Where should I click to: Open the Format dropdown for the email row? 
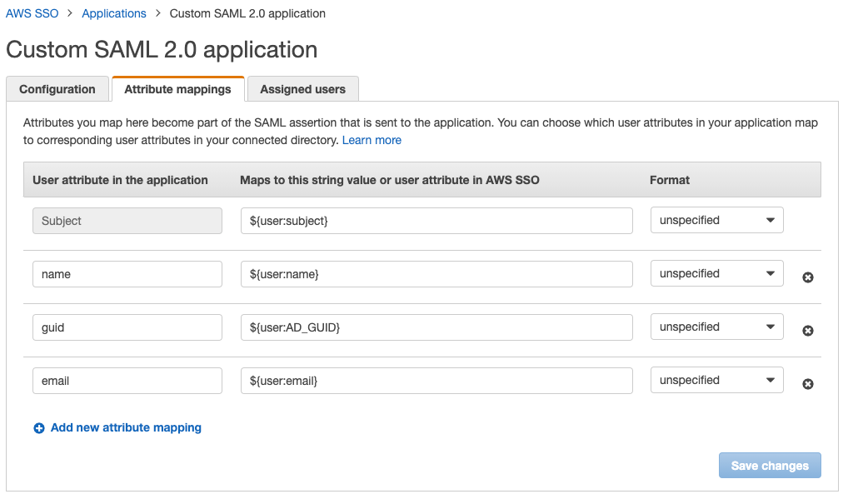pos(717,380)
